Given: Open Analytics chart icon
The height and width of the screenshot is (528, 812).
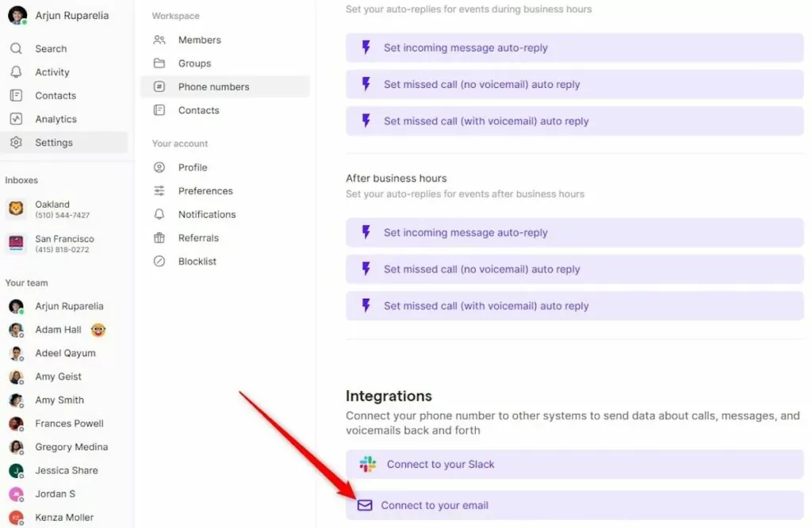Looking at the screenshot, I should pos(16,119).
